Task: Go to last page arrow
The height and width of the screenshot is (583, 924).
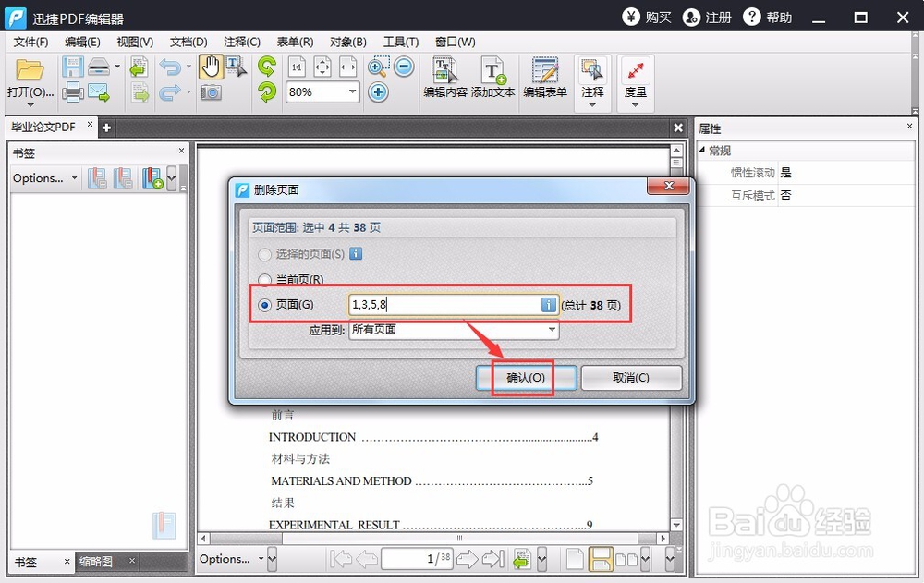Action: [493, 558]
